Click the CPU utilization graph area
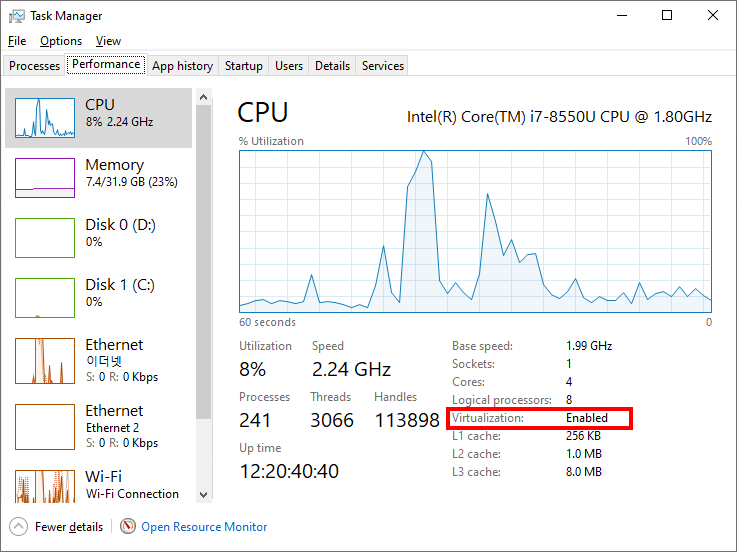Viewport: 737px width, 552px height. click(x=475, y=231)
